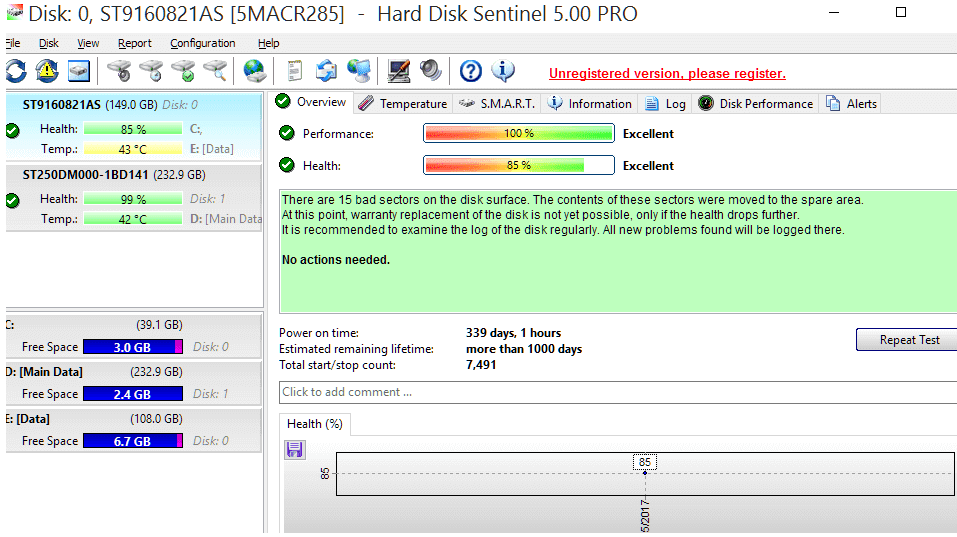957x537 pixels.
Task: Open the Report menu
Action: [134, 43]
